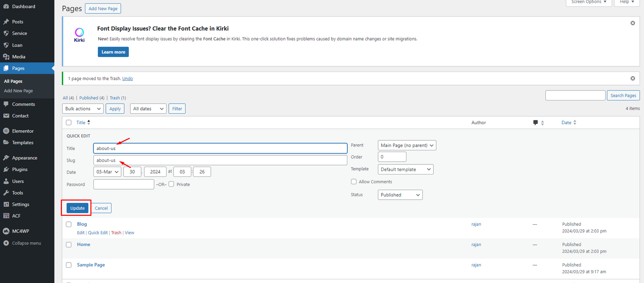Dismiss the page moved to Trash notice
644x283 pixels.
(x=632, y=78)
